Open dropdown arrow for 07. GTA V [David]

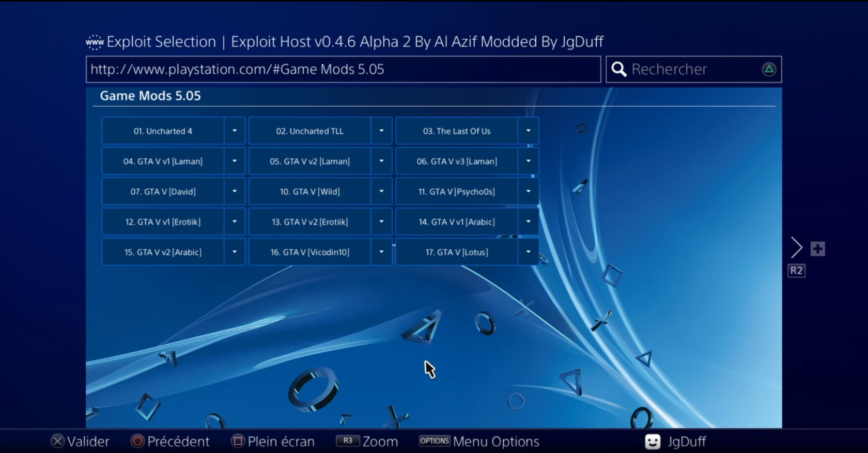pyautogui.click(x=235, y=192)
